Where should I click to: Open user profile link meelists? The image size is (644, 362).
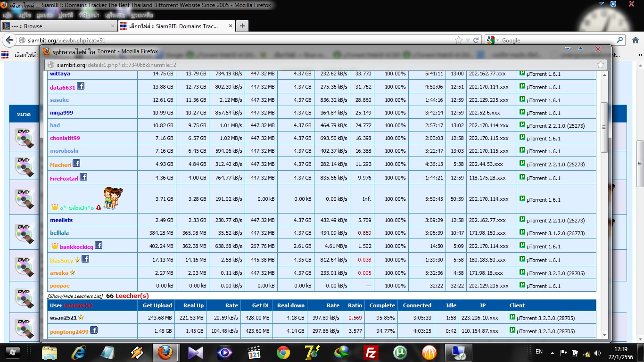coord(61,220)
